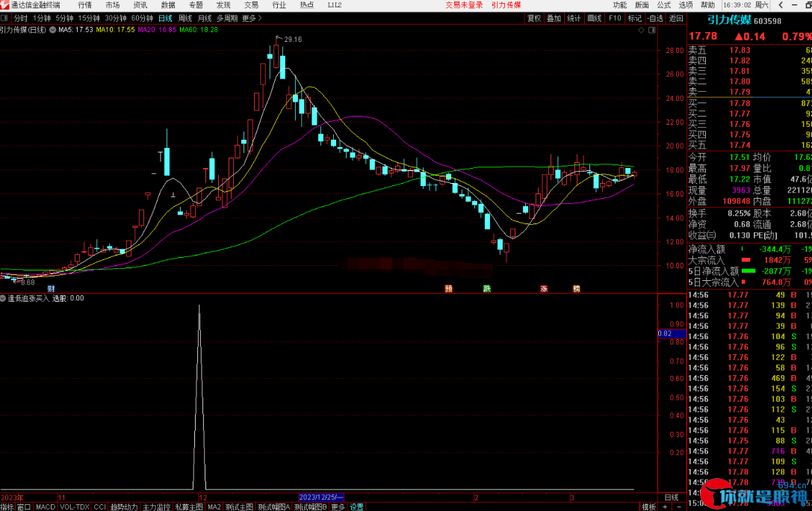Click the 叠加 toolbar button

(554, 18)
